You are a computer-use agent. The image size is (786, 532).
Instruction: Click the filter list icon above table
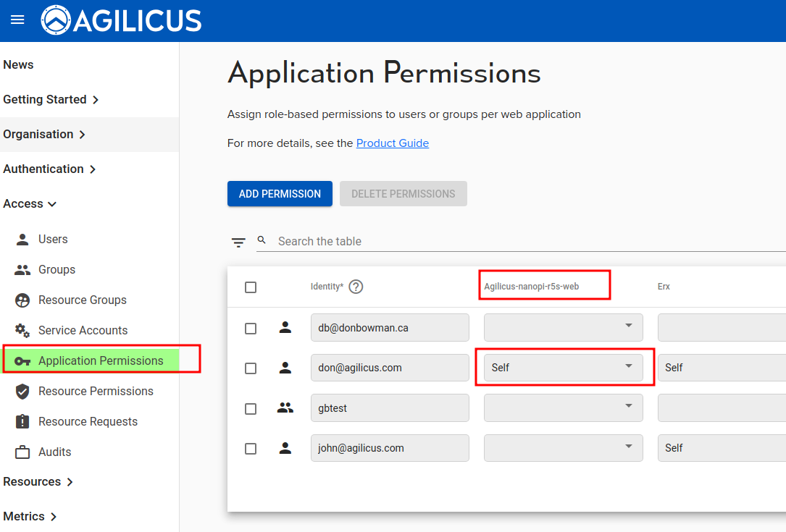tap(238, 242)
